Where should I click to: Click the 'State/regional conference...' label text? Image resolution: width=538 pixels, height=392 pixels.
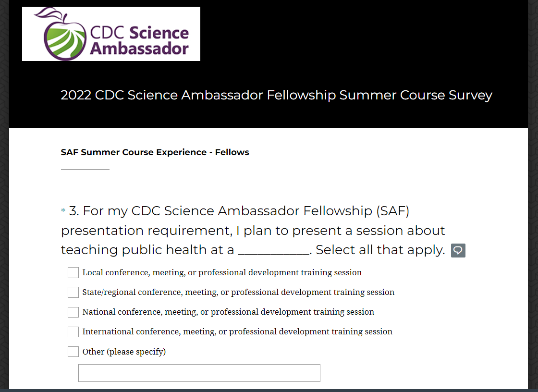coord(238,293)
